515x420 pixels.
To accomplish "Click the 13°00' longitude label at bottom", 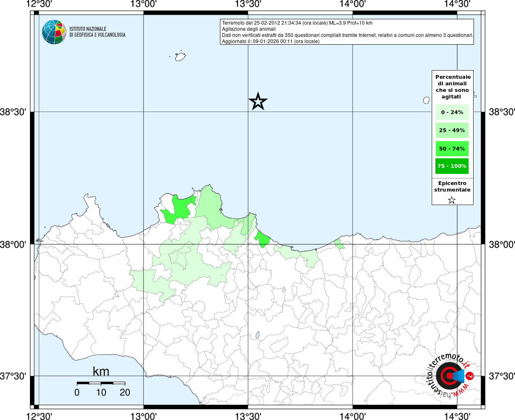I will pos(143,416).
